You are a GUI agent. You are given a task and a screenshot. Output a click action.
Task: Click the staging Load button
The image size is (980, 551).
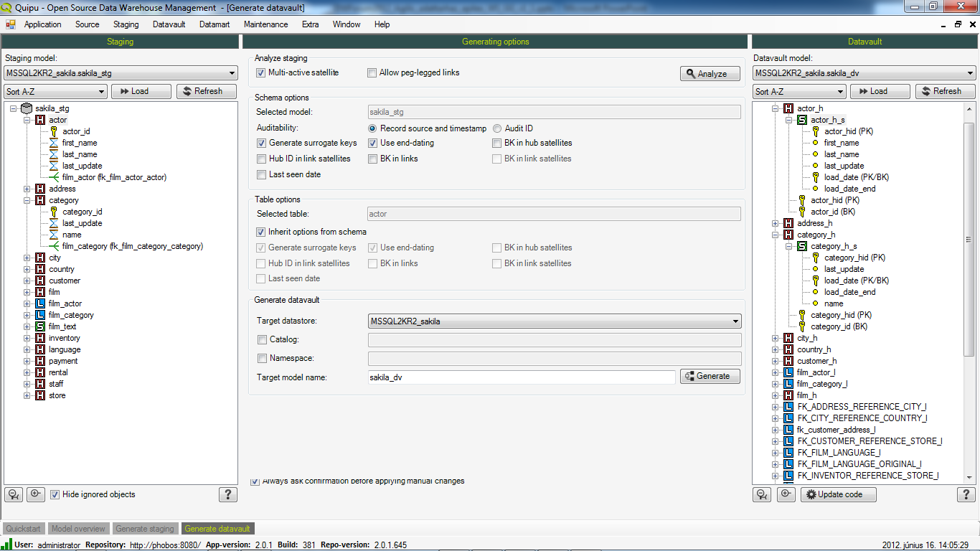pyautogui.click(x=141, y=91)
